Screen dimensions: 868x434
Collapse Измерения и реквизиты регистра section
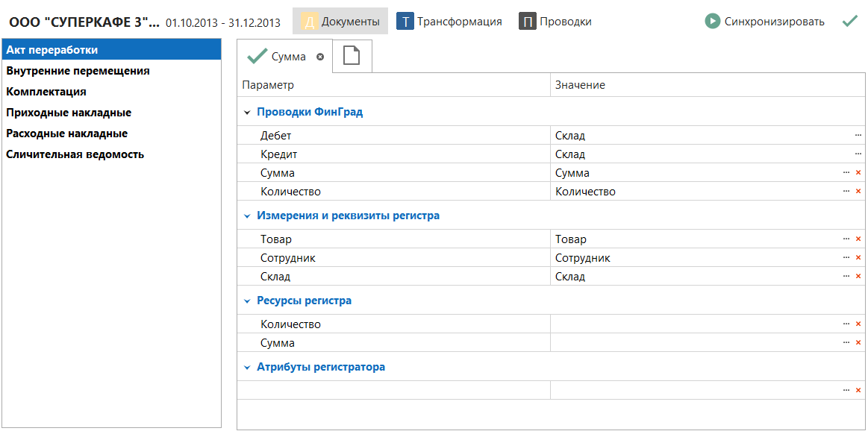pyautogui.click(x=247, y=216)
